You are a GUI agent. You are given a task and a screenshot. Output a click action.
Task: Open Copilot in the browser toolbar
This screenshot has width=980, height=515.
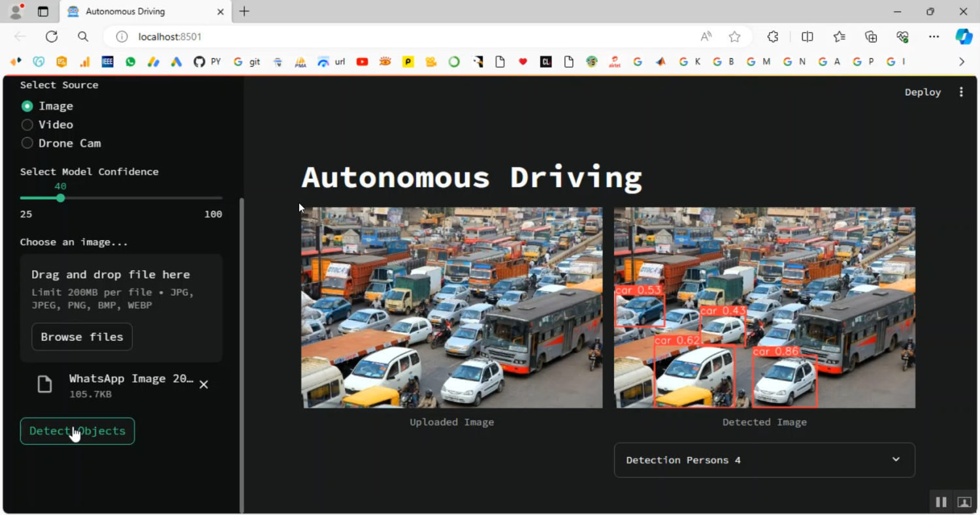point(964,37)
